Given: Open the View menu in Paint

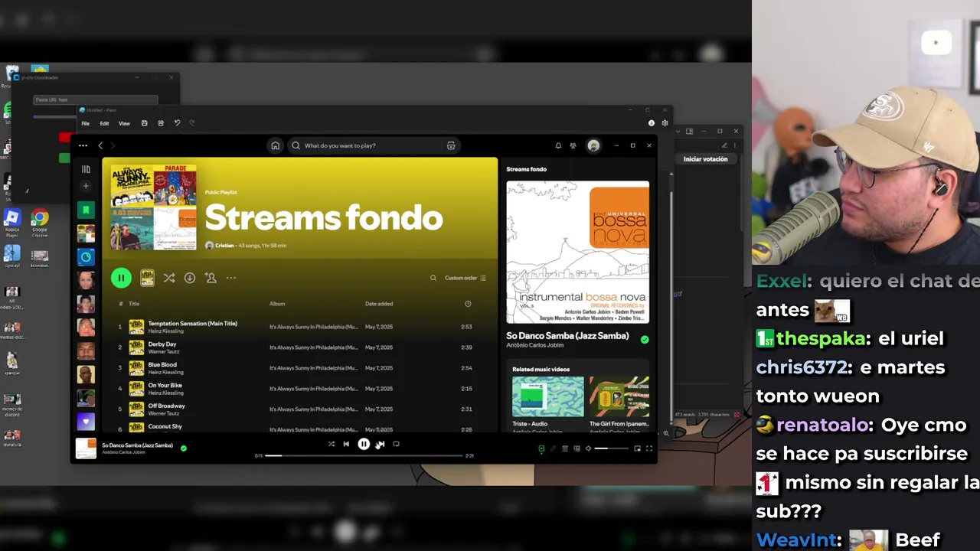Looking at the screenshot, I should pos(124,123).
